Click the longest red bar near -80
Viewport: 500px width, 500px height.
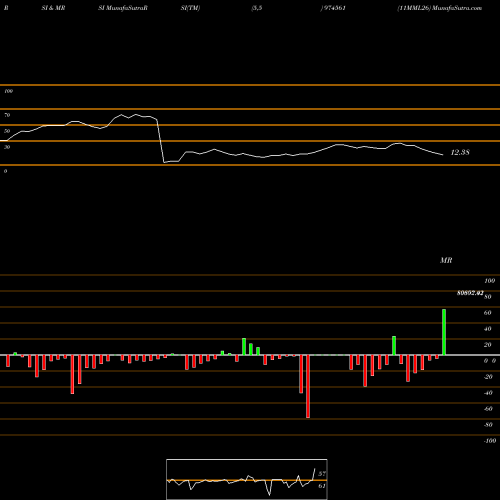coord(308,386)
